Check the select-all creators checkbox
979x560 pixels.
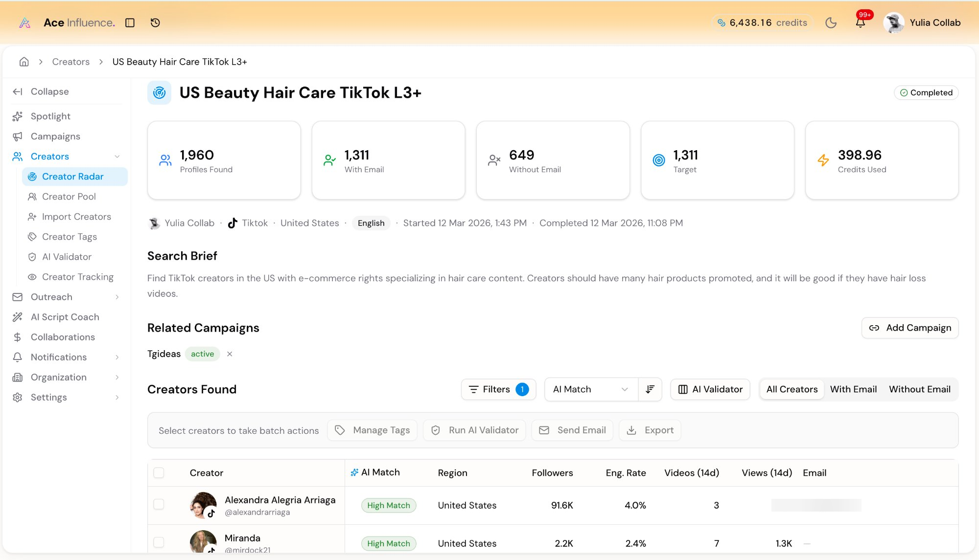(159, 473)
